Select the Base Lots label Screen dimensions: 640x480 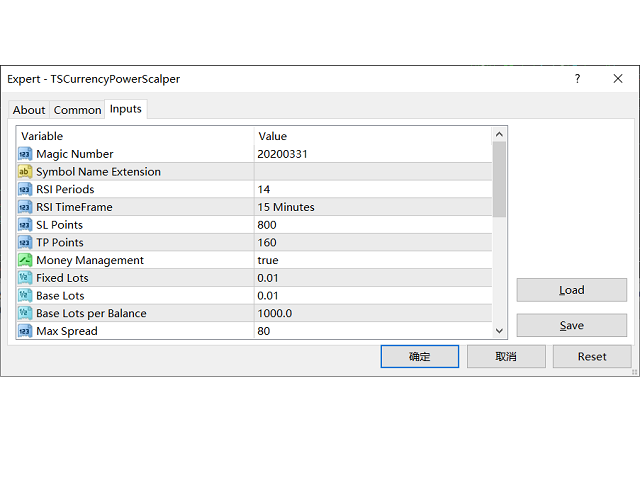(60, 296)
